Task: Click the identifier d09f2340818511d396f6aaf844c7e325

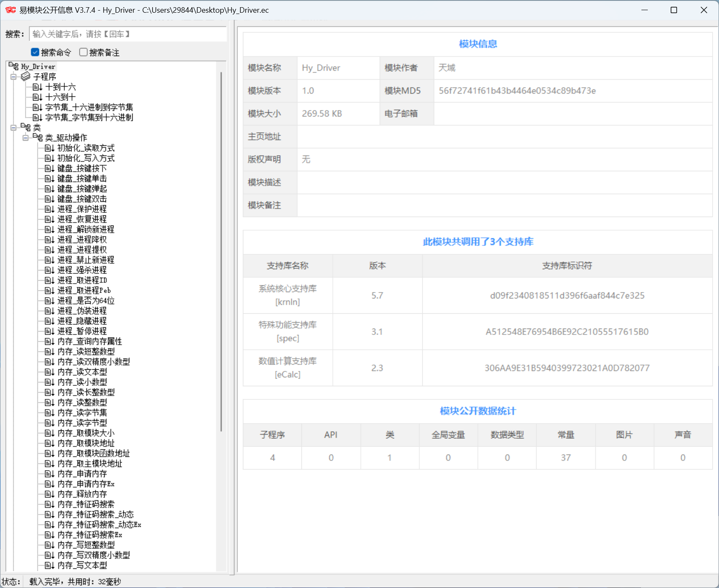Action: pos(567,295)
